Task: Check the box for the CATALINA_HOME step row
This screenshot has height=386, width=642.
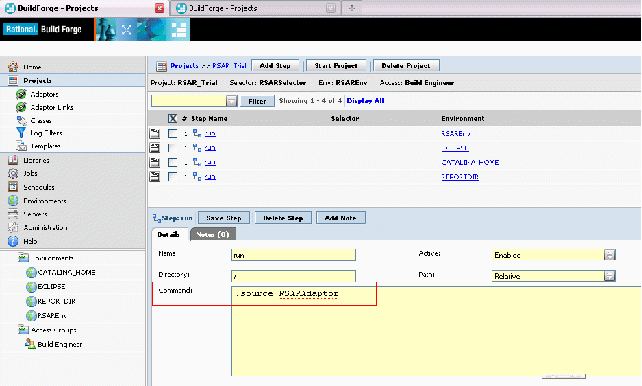Action: tap(172, 163)
